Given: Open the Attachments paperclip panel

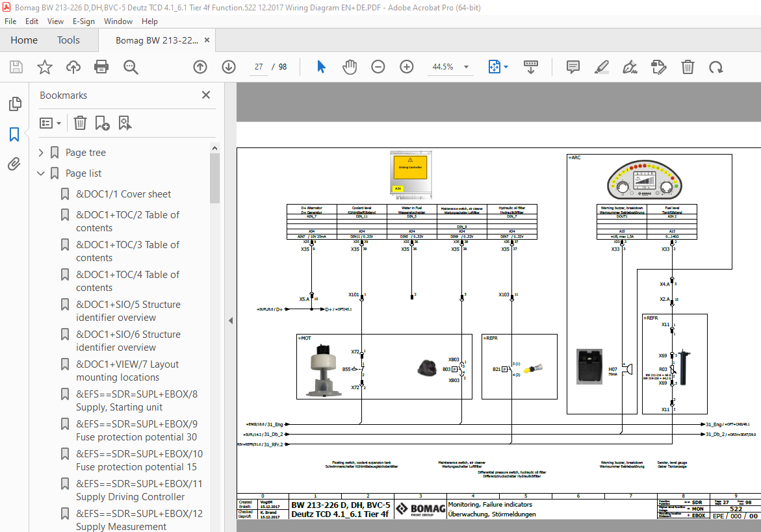Looking at the screenshot, I should coord(14,164).
